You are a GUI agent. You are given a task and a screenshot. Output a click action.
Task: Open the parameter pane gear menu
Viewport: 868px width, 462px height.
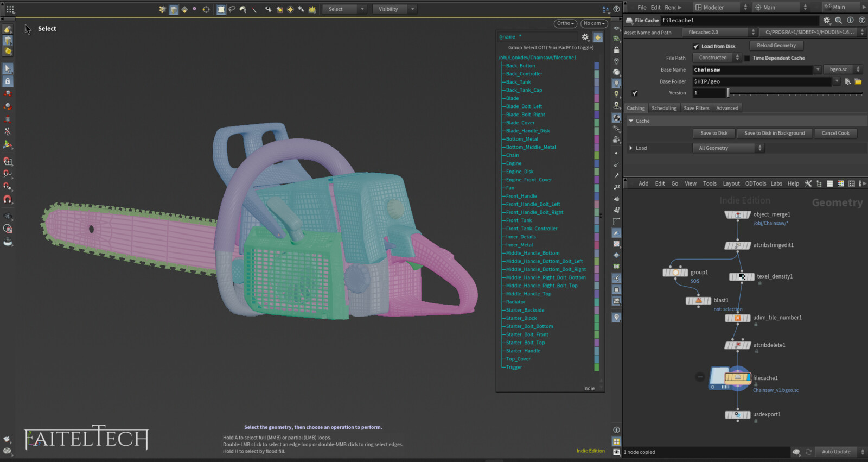tap(826, 20)
